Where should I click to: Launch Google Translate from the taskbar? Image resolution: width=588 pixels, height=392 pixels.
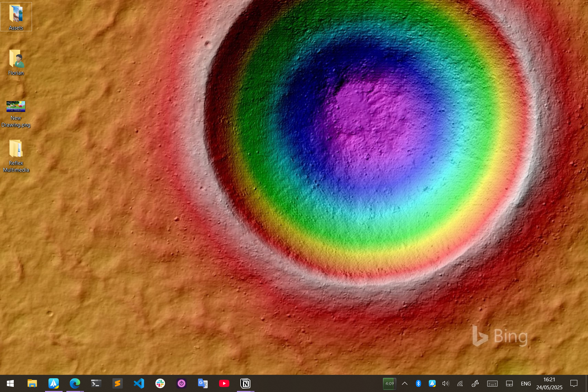(x=203, y=383)
